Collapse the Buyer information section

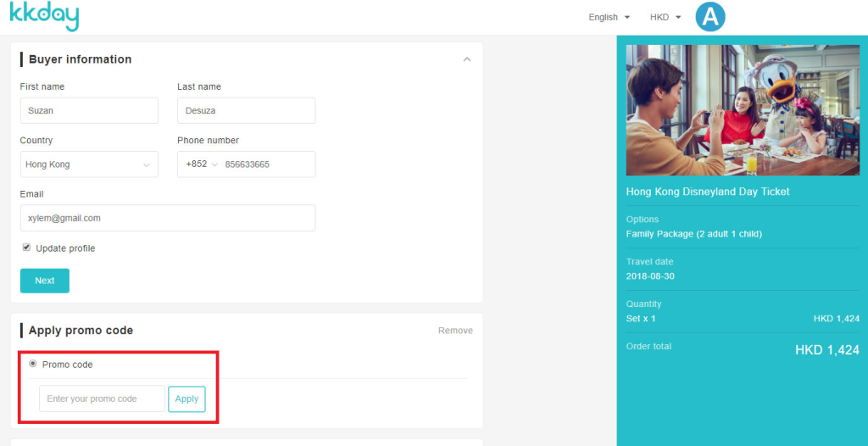tap(467, 59)
